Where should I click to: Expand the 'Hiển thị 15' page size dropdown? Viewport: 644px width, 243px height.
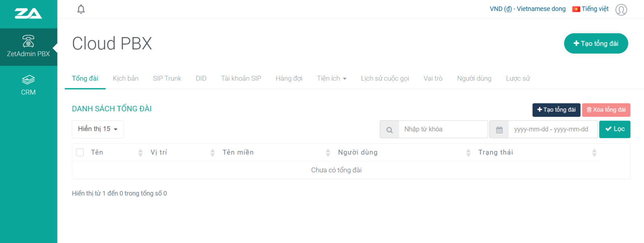pos(98,129)
